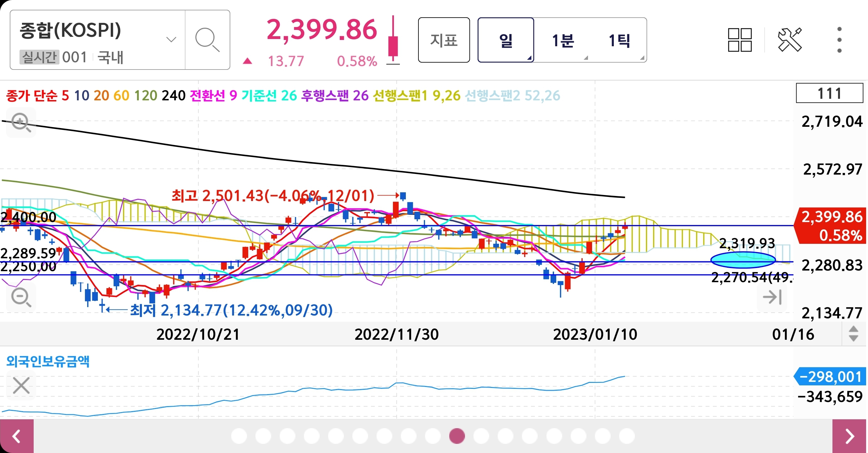Screen dimensions: 868x453
Task: Click the candle count field showing 111
Action: pos(829,93)
